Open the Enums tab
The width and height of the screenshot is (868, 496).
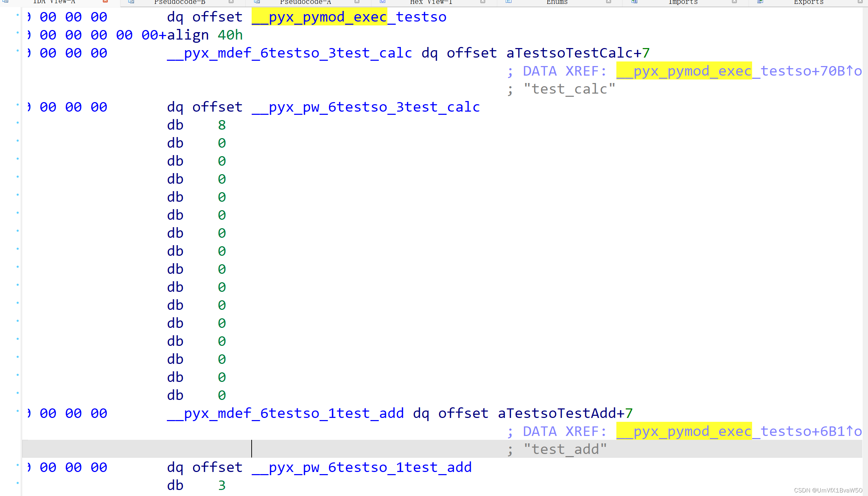click(x=557, y=2)
